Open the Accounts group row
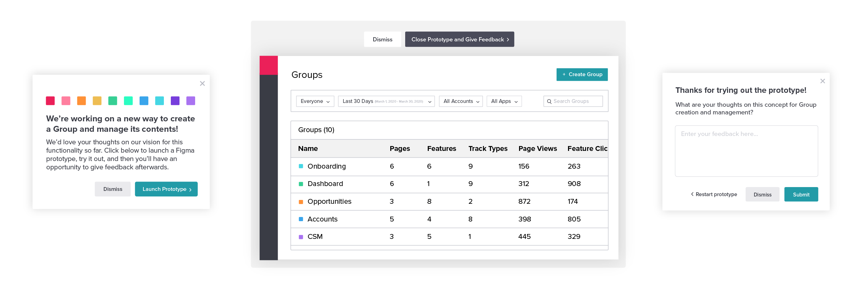 coord(450,219)
